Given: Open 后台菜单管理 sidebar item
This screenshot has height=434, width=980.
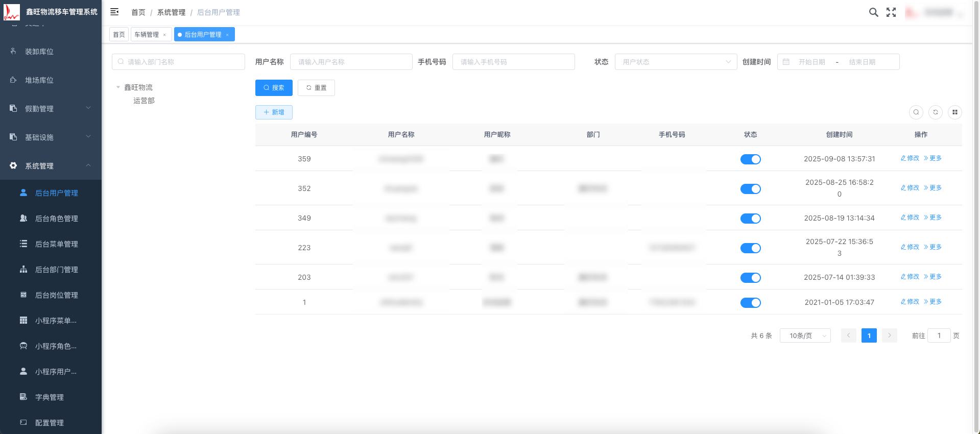Looking at the screenshot, I should tap(51, 244).
